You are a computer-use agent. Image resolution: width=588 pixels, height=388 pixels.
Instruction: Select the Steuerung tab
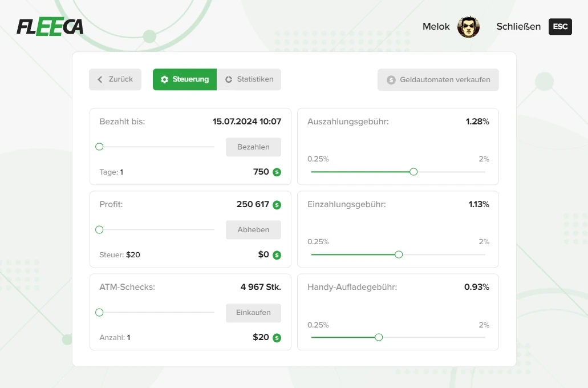click(x=185, y=79)
